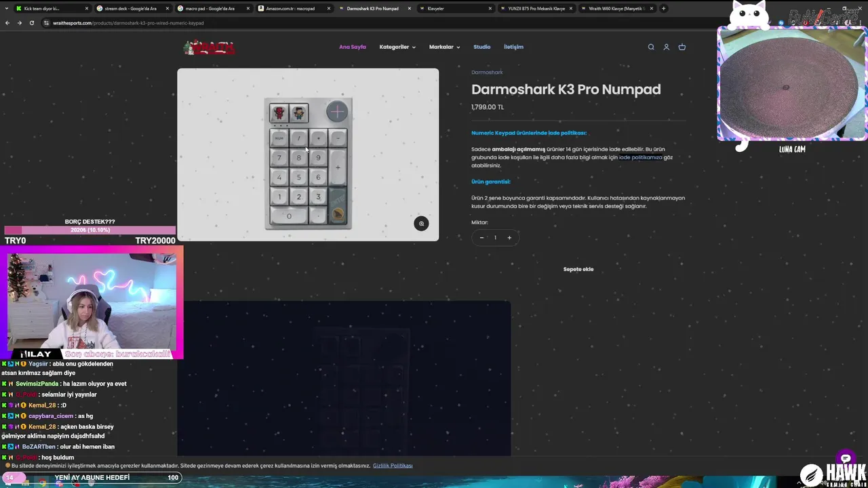This screenshot has height=488, width=868.
Task: Close the Wraith W60 Klavye tab
Action: (652, 8)
